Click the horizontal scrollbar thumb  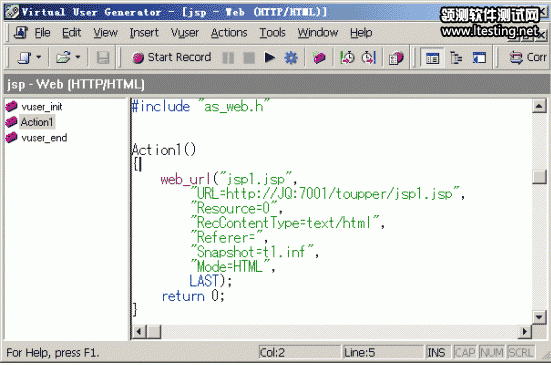click(x=154, y=332)
